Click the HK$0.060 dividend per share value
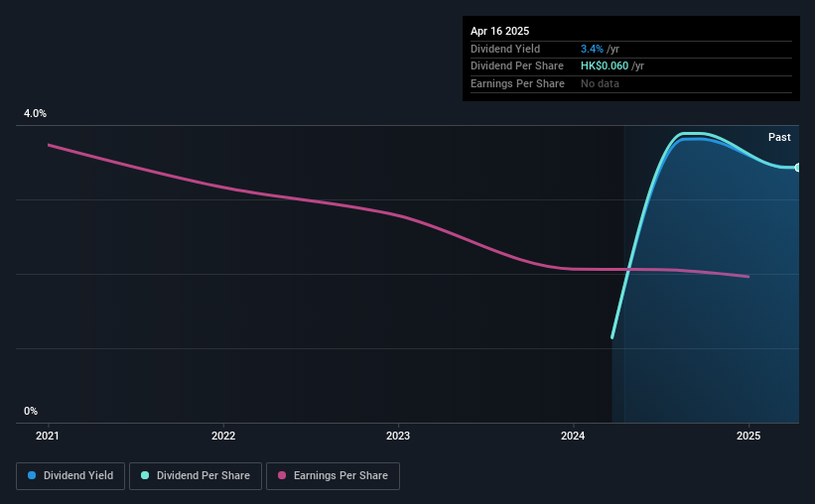 (x=605, y=66)
